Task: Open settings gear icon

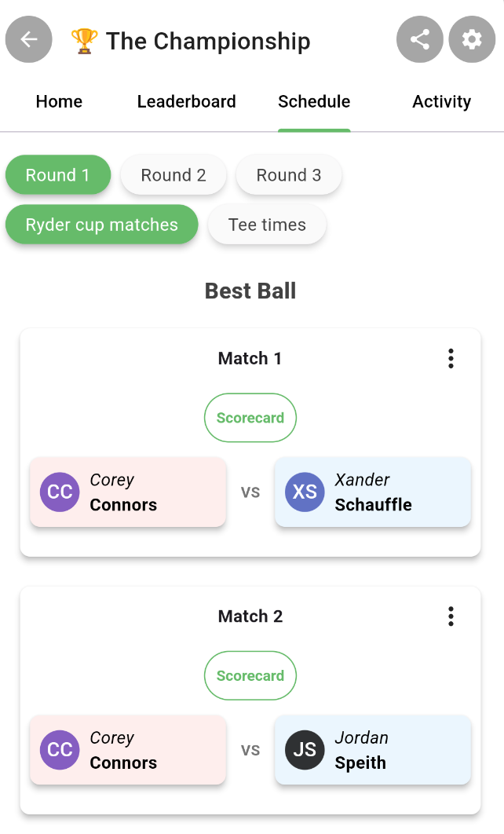Action: point(472,39)
